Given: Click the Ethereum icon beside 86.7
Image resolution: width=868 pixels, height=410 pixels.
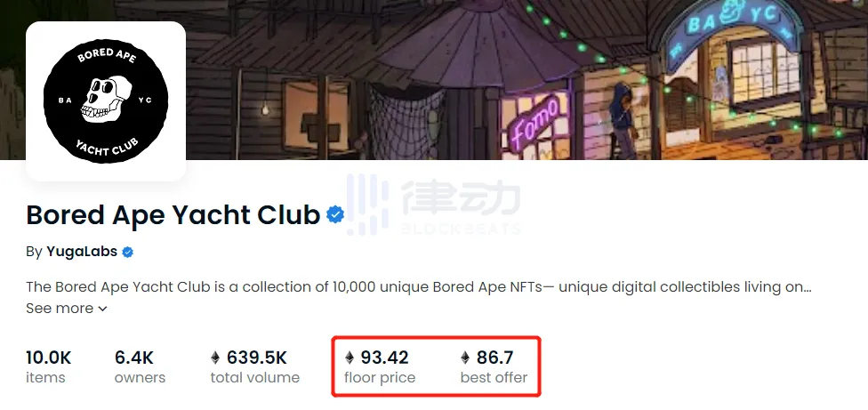Looking at the screenshot, I should click(465, 358).
